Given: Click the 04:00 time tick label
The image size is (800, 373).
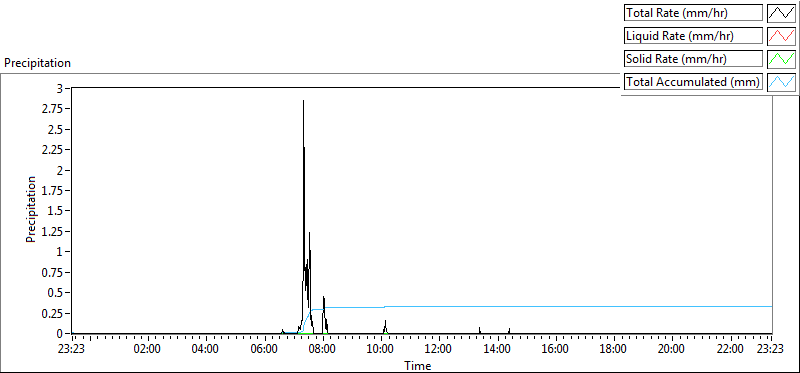Looking at the screenshot, I should click(x=206, y=350).
